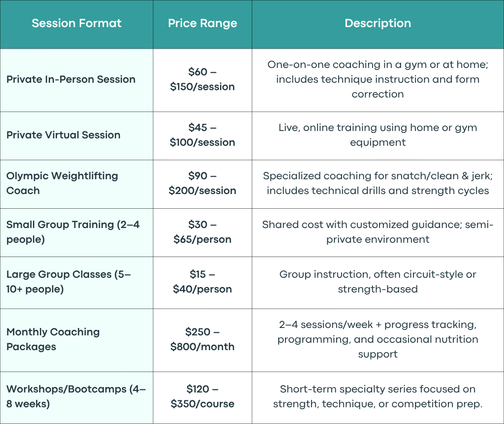Click the $90 – $200/session price cell
The width and height of the screenshot is (504, 424).
pos(202,184)
